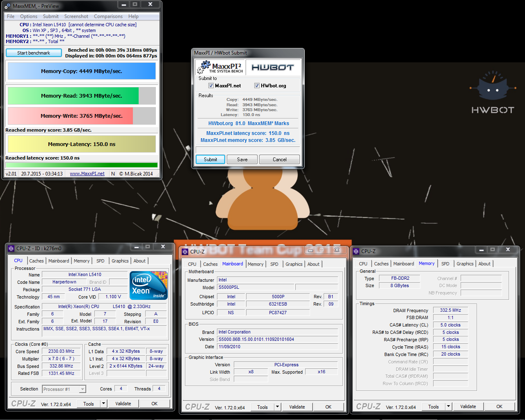Switch to SPD tab in left CPU-Z
525x420 pixels.
(x=100, y=261)
